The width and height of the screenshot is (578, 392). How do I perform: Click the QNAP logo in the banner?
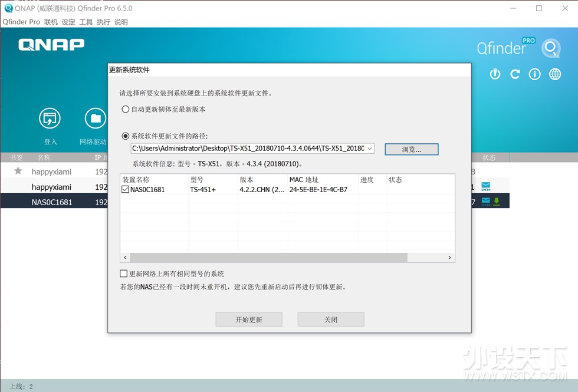[x=51, y=45]
